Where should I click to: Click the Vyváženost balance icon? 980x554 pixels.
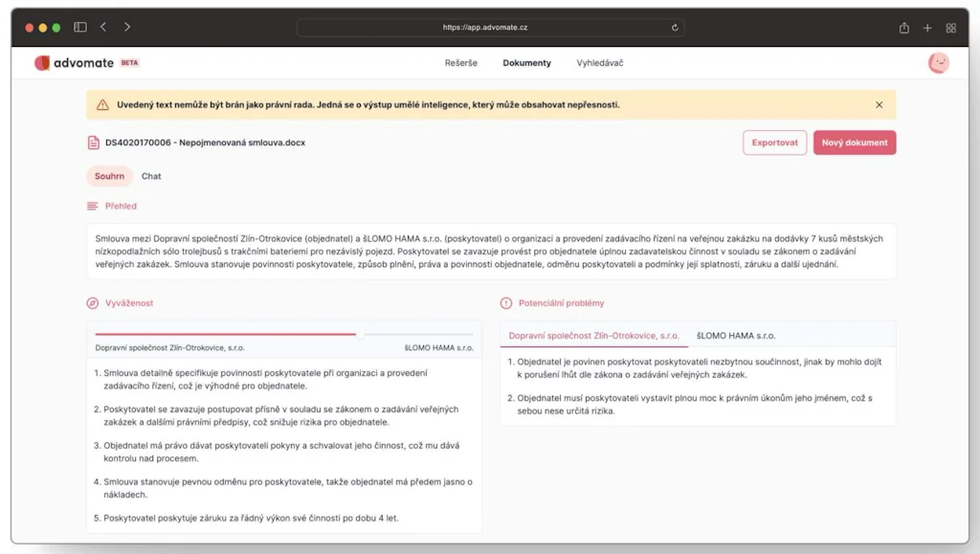pyautogui.click(x=92, y=302)
